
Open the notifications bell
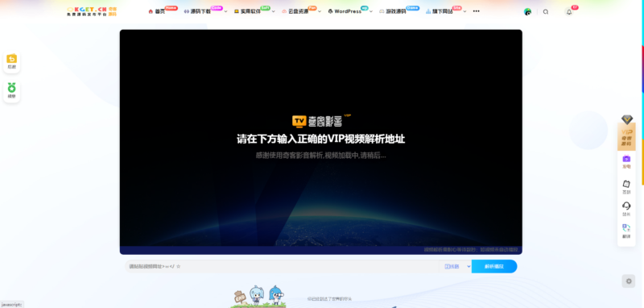[569, 12]
